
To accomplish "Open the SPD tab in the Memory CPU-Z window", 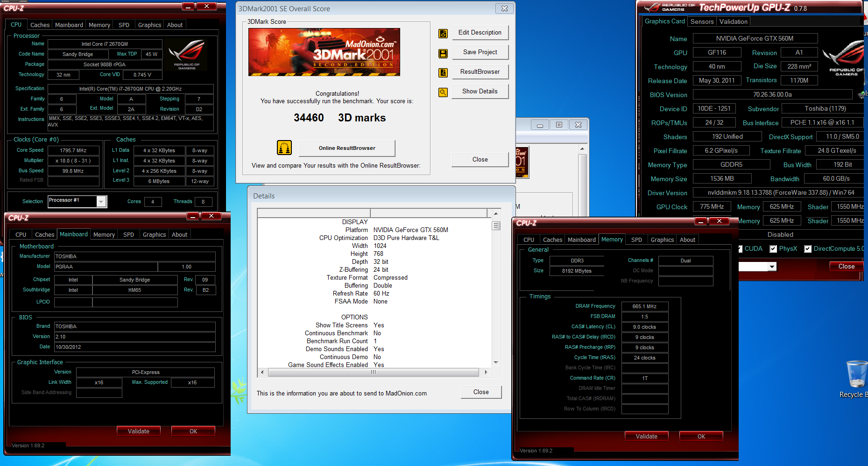I will pyautogui.click(x=636, y=240).
